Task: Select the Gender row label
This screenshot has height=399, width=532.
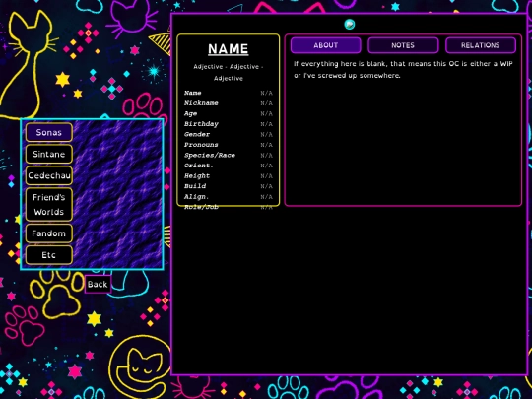Action: [x=197, y=134]
